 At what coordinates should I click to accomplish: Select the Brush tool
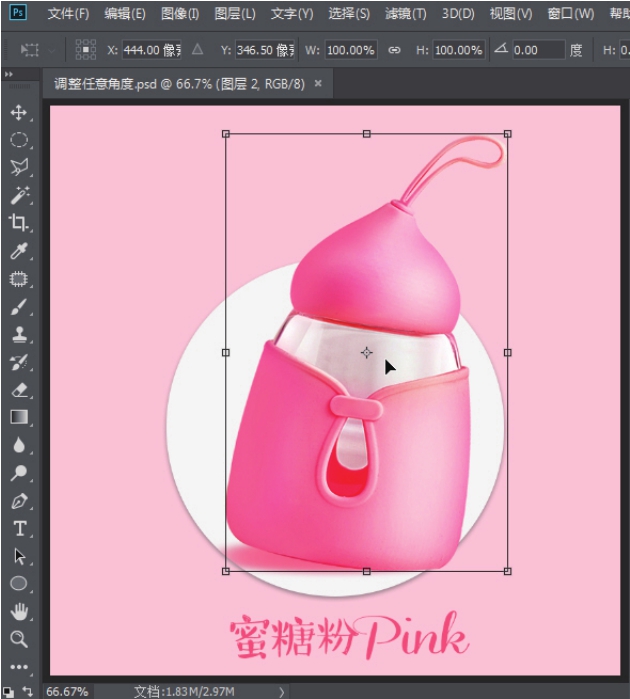tap(18, 307)
